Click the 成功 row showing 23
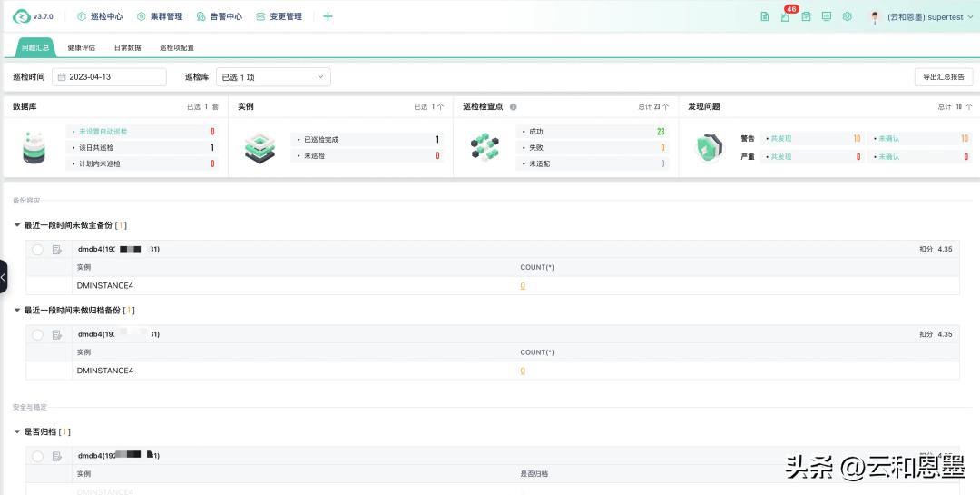Image resolution: width=980 pixels, height=495 pixels. click(x=592, y=132)
